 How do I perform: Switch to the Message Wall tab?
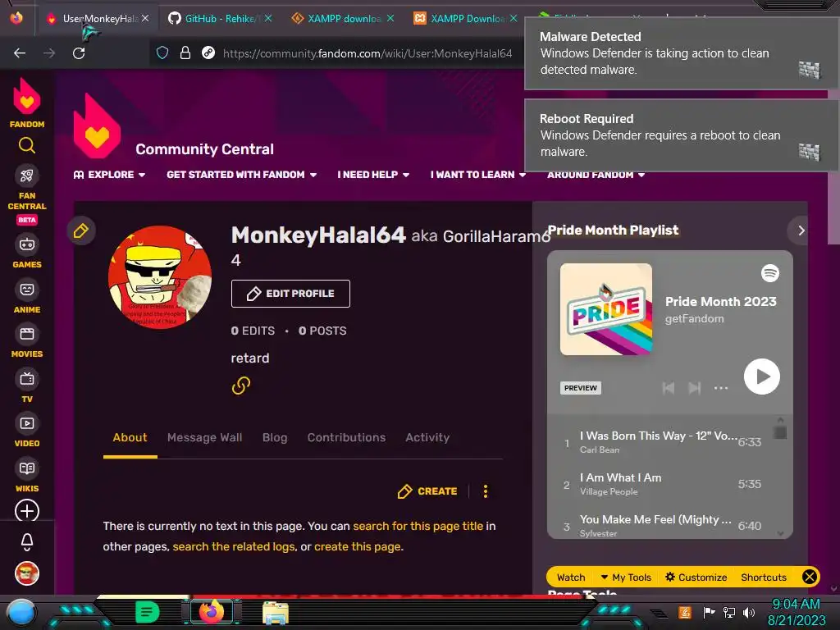coord(204,438)
